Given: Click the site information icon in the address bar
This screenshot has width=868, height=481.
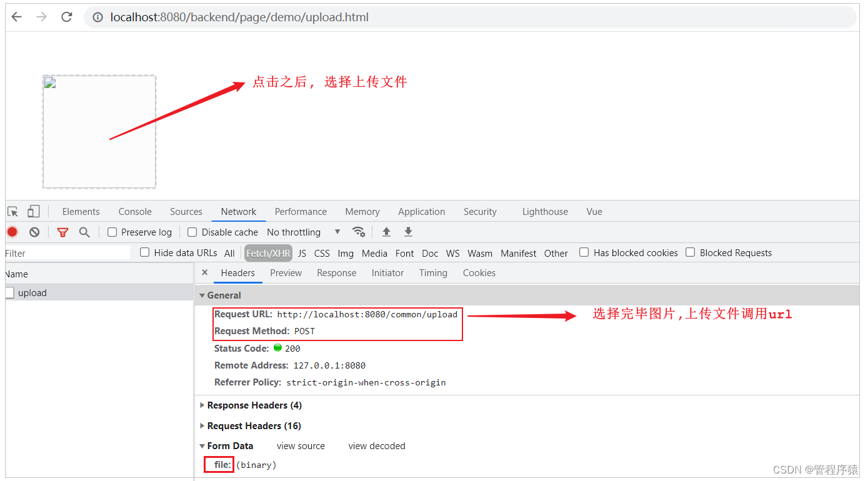Looking at the screenshot, I should [97, 17].
